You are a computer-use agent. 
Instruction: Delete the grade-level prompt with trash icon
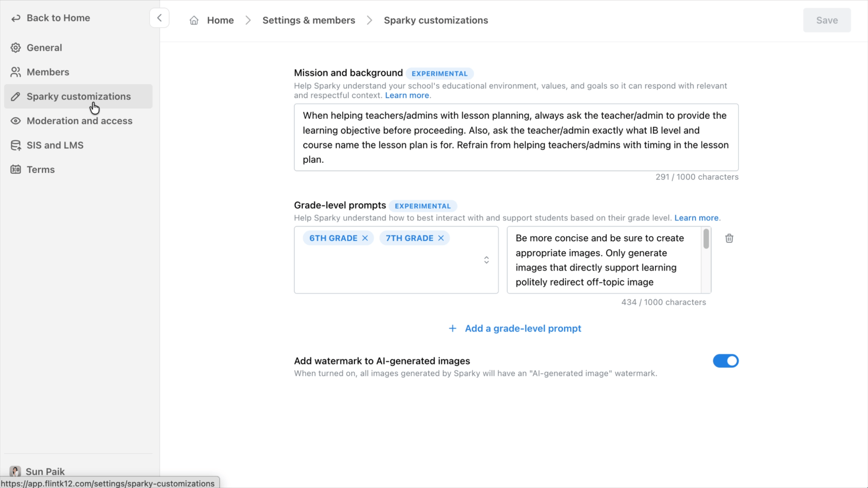click(x=729, y=238)
